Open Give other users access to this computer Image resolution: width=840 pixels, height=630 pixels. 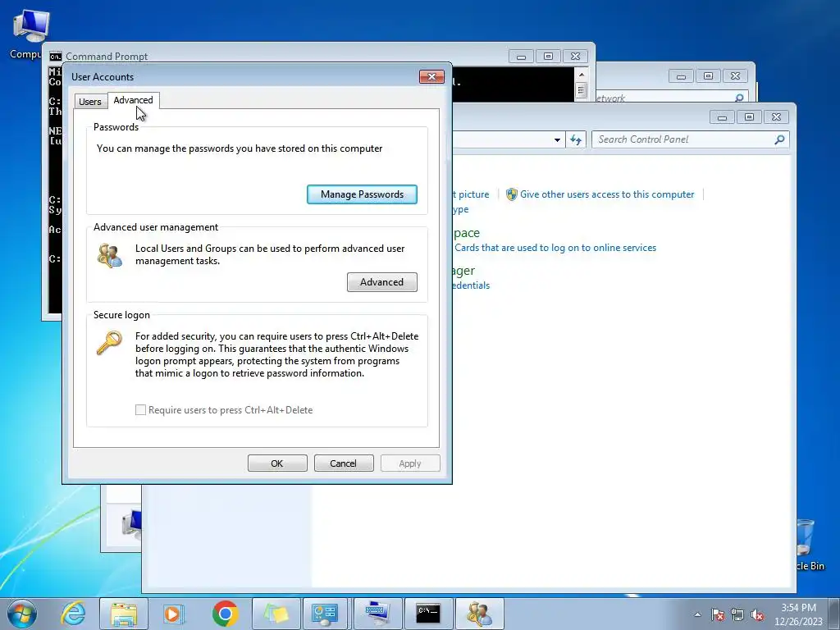pyautogui.click(x=607, y=194)
